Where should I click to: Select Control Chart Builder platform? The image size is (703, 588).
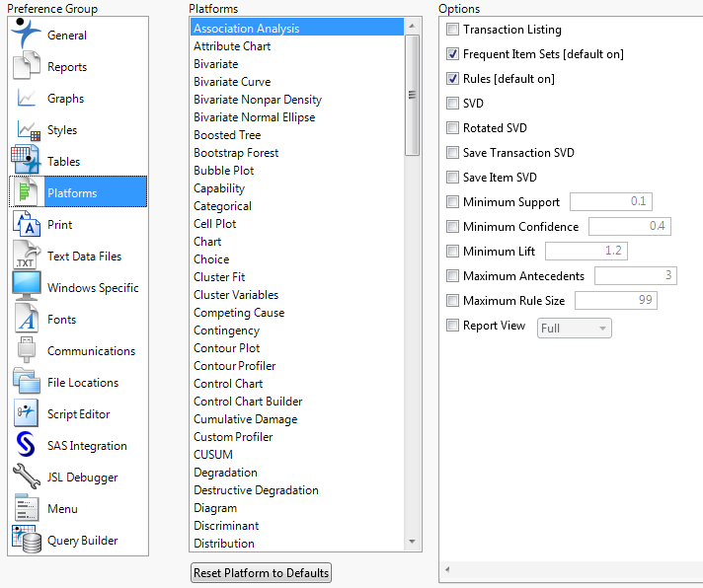pyautogui.click(x=297, y=402)
